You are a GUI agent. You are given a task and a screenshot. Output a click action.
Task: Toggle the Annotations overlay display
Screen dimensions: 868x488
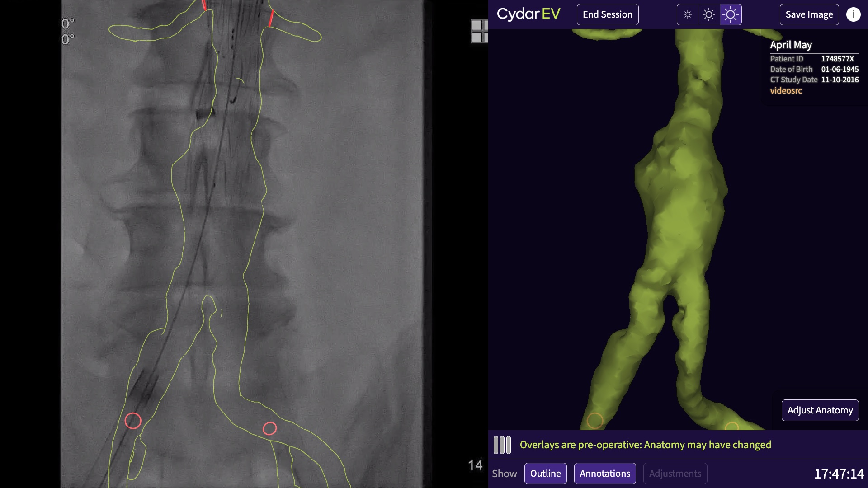pyautogui.click(x=604, y=474)
